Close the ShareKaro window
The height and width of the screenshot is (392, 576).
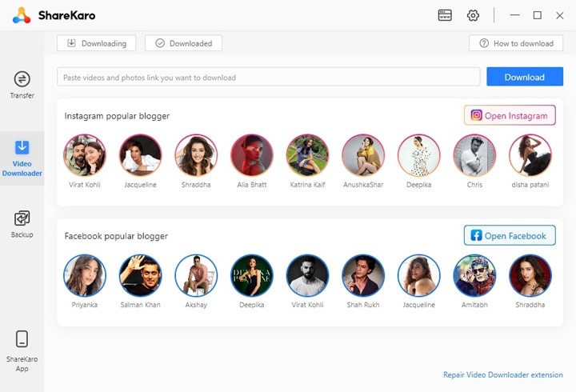[x=559, y=15]
